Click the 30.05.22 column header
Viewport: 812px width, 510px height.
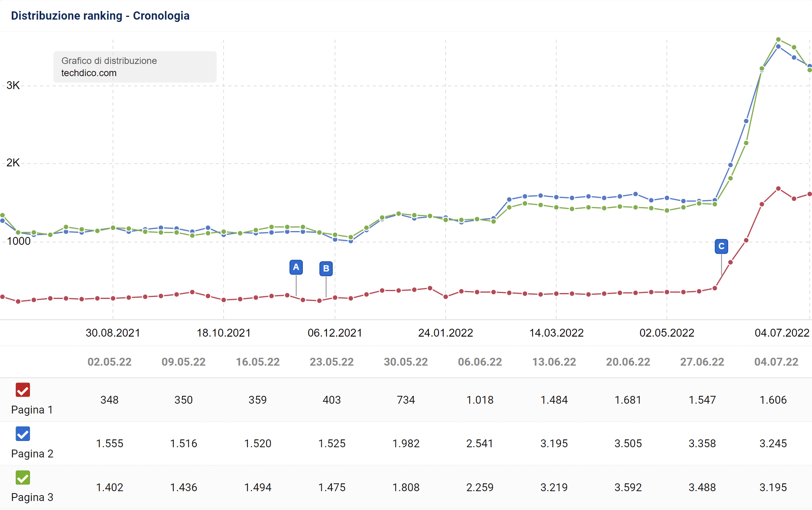(x=406, y=362)
